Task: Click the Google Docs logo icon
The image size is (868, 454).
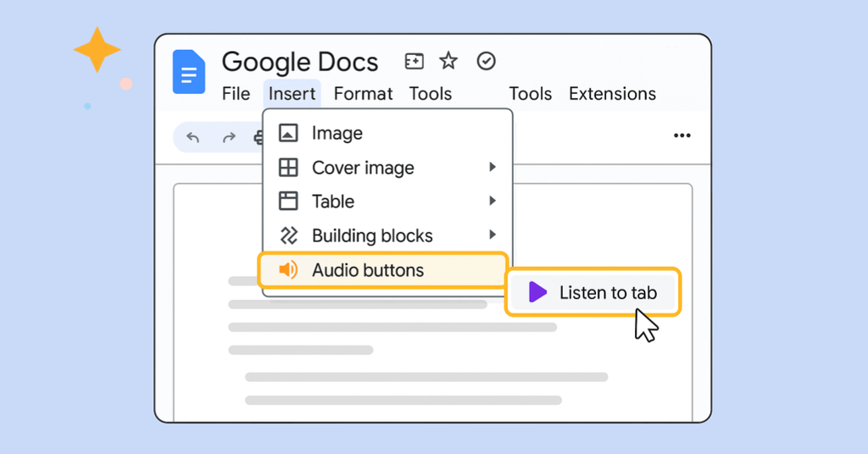Action: point(188,71)
